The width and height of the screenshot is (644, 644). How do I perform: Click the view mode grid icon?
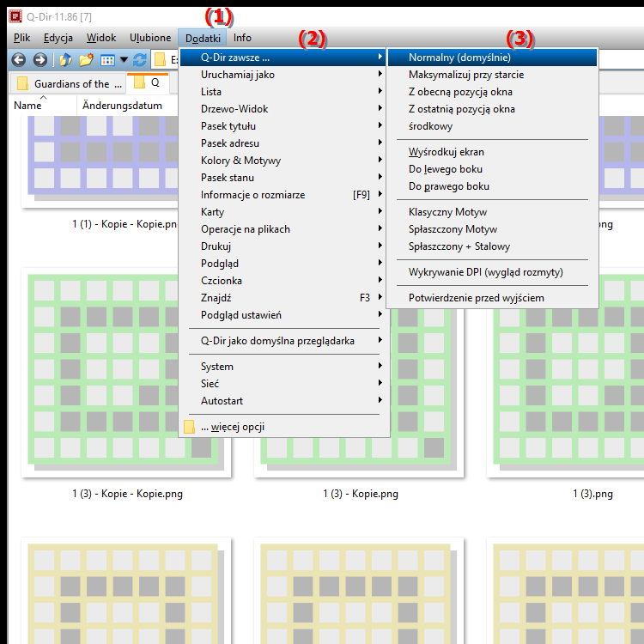point(107,60)
